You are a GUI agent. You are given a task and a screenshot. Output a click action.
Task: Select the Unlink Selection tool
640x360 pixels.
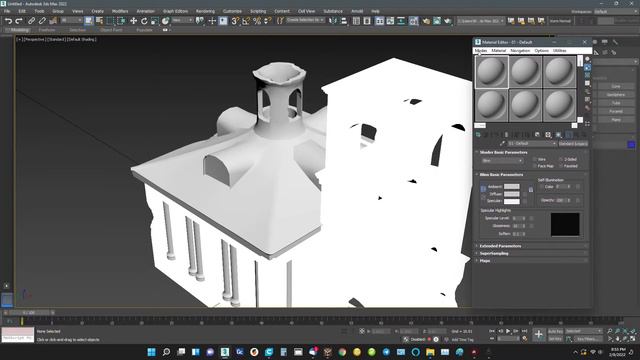[42, 21]
